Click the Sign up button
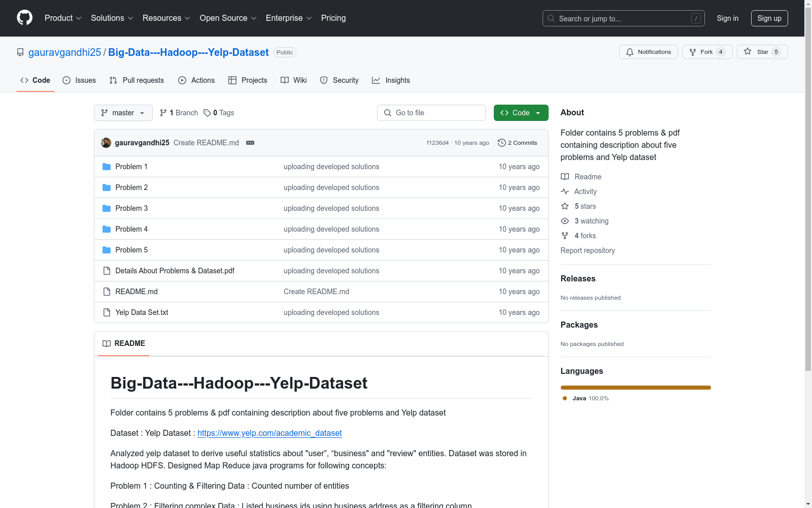 pyautogui.click(x=769, y=18)
